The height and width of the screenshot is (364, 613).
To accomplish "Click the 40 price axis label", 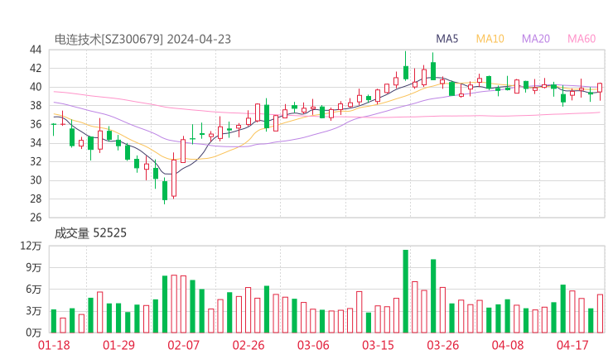I will pos(36,87).
